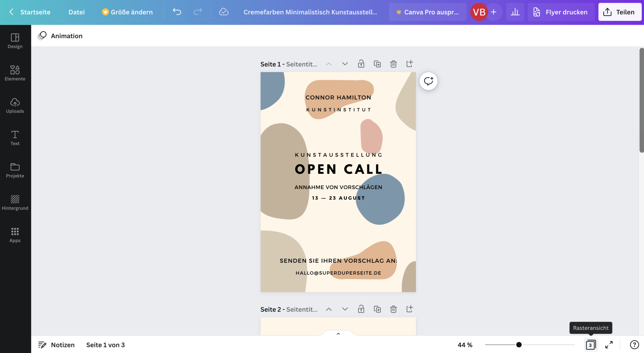Open the Elemente panel in the sidebar

(x=15, y=73)
